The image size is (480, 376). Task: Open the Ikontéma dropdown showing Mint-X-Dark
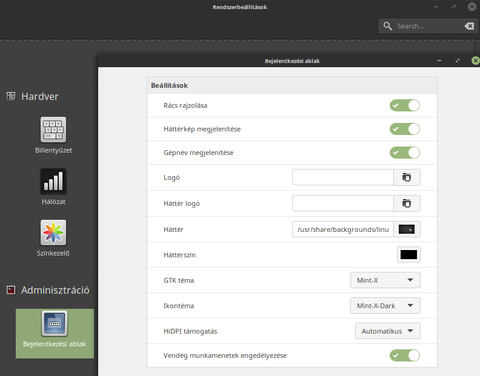385,306
